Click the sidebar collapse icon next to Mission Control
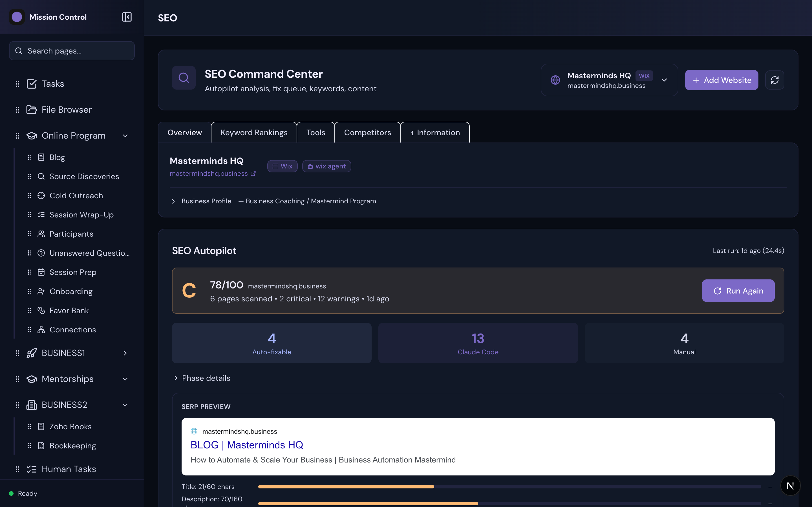The height and width of the screenshot is (507, 812). point(127,17)
